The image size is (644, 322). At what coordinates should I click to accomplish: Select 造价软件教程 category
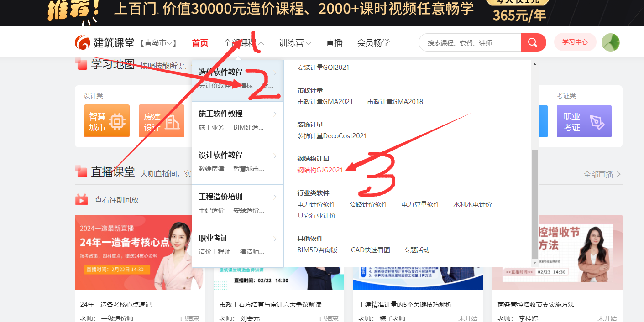[x=220, y=72]
